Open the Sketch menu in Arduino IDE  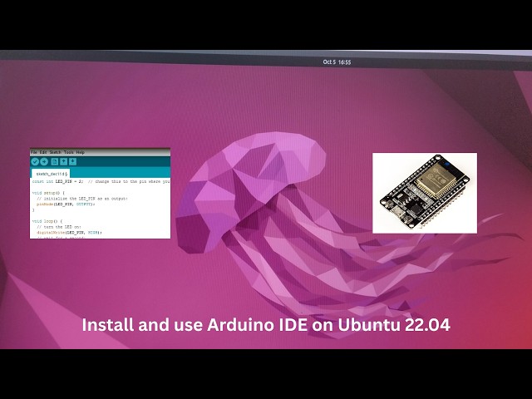tap(56, 152)
